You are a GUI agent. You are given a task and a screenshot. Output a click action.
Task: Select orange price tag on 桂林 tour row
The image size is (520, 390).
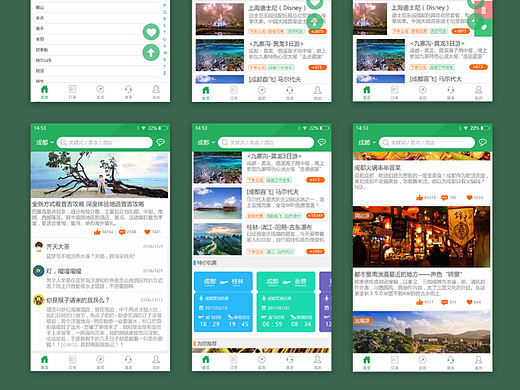[x=315, y=252]
